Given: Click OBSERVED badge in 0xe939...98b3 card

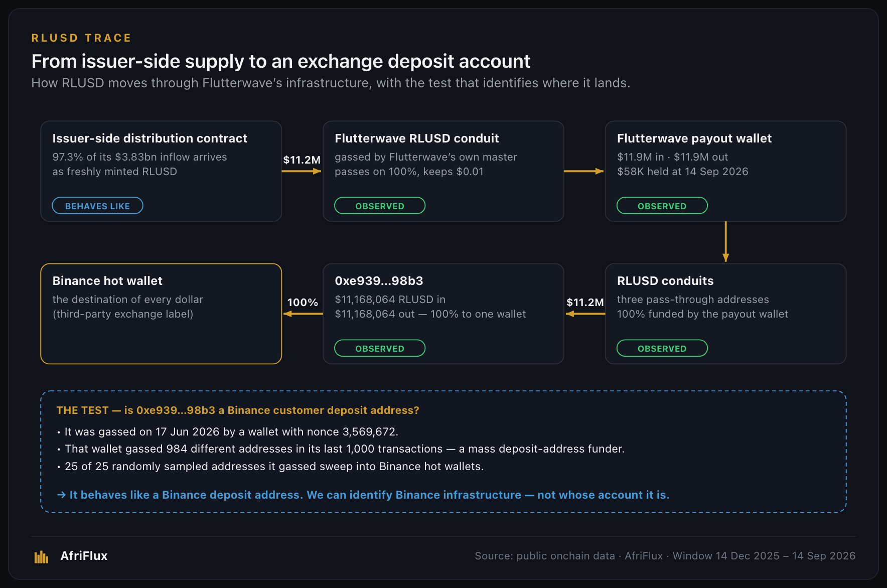Looking at the screenshot, I should 380,348.
